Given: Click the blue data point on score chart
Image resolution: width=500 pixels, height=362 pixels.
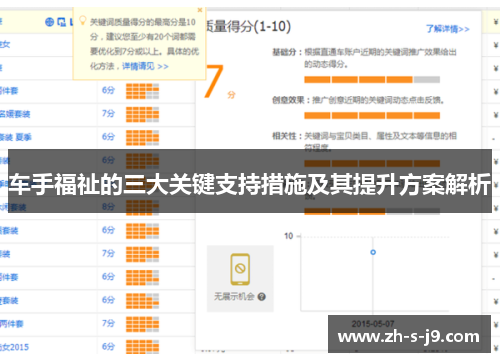Looking at the screenshot, I should (373, 252).
